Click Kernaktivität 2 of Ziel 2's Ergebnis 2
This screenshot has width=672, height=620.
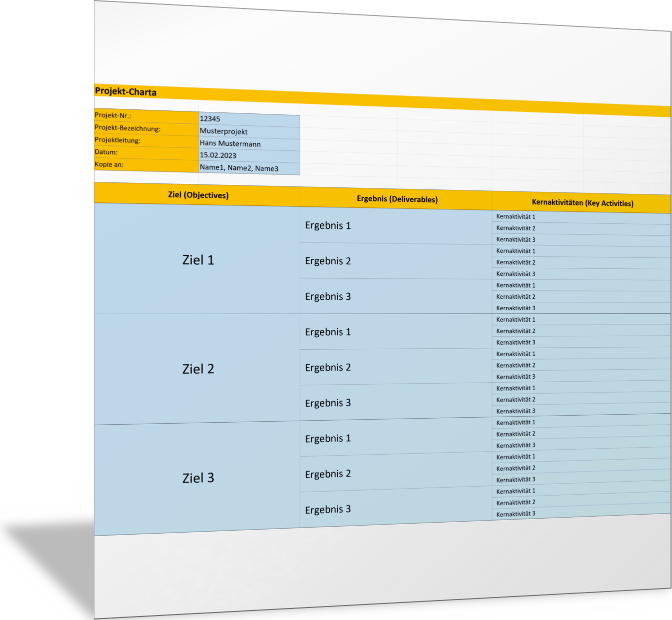[582, 365]
